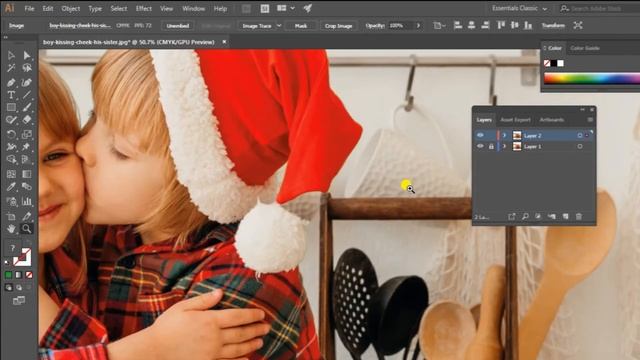Image resolution: width=640 pixels, height=360 pixels.
Task: Expand Layer 2 contents arrow
Action: [x=505, y=136]
